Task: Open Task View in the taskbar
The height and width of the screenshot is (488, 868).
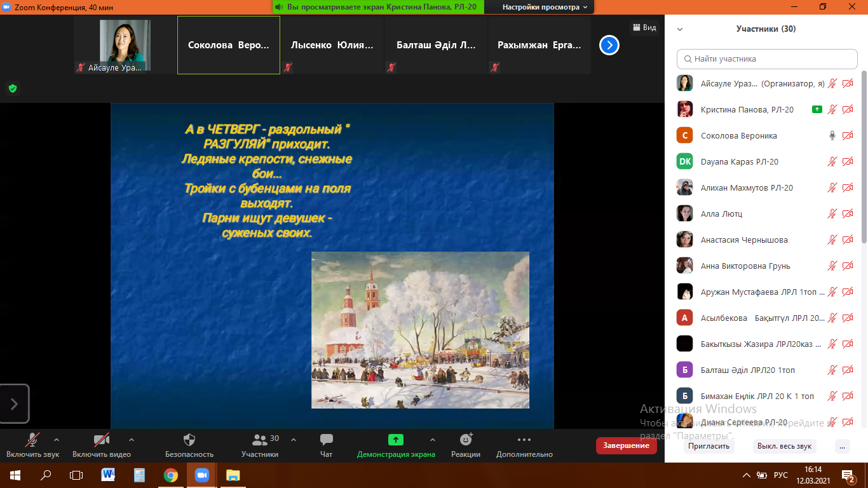Action: point(76,475)
